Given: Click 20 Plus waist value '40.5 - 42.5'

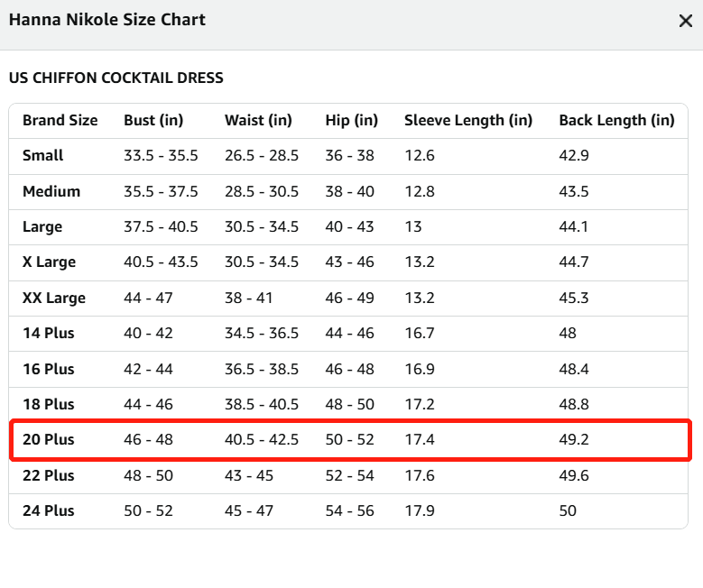Looking at the screenshot, I should 262,439.
